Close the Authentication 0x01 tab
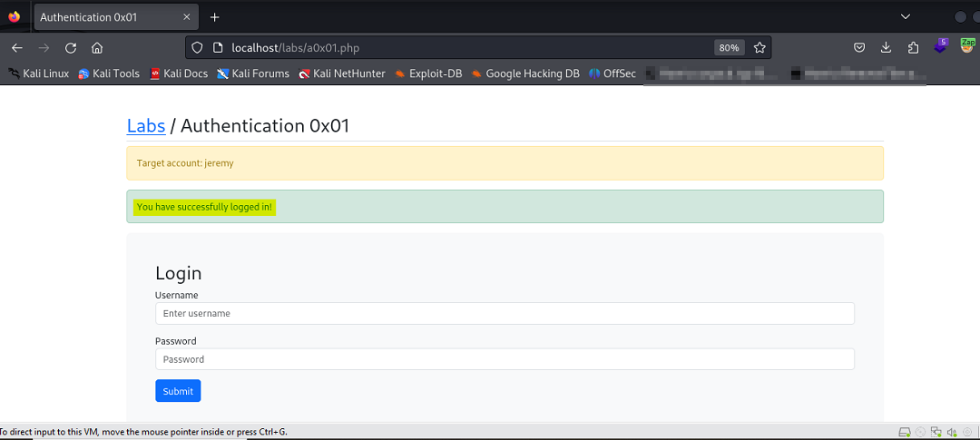980x440 pixels. click(x=186, y=17)
